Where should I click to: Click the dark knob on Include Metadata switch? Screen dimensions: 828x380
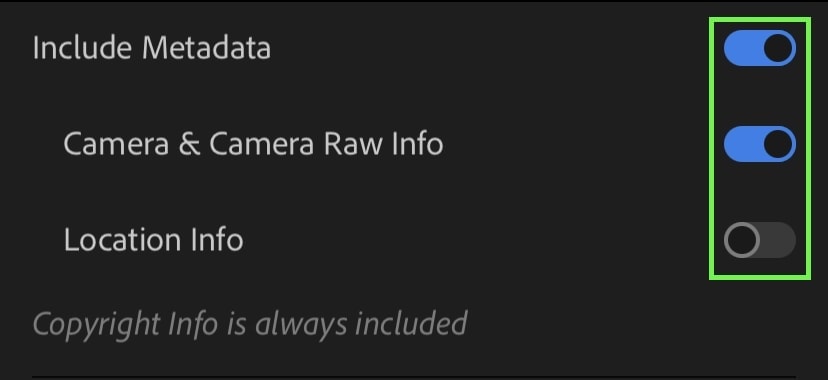(x=778, y=48)
